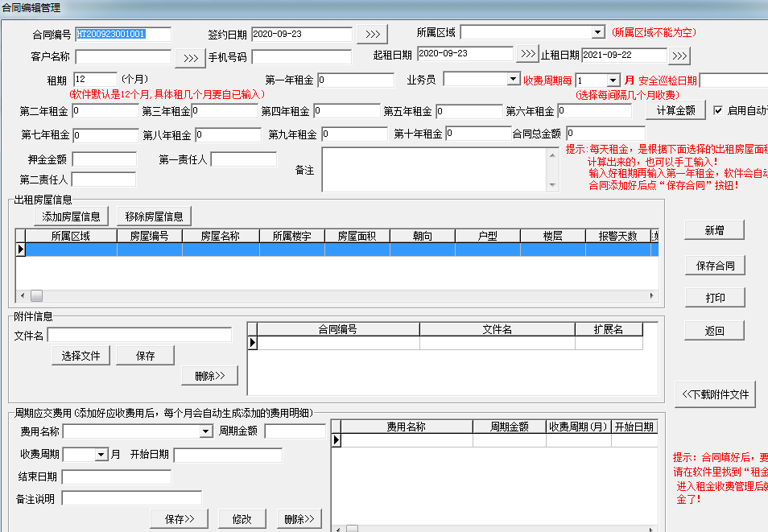Click the 备注说明 input field
Viewport: 768px width, 532px height.
pos(132,498)
